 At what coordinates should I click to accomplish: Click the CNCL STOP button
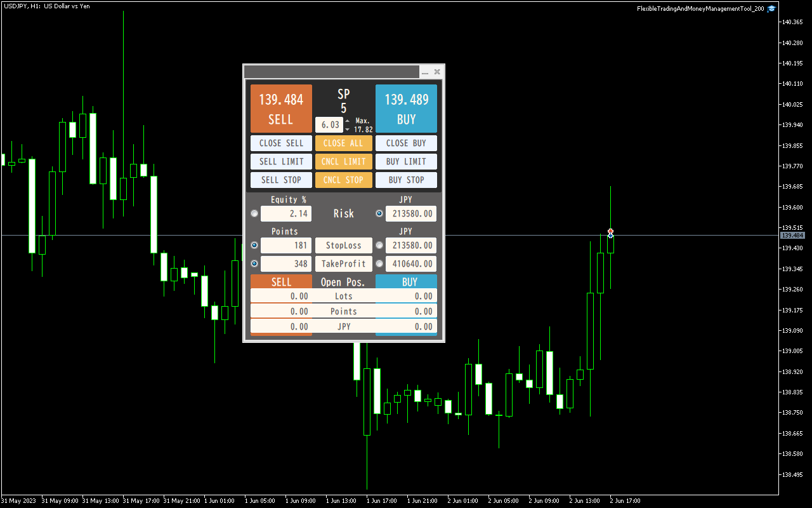point(343,180)
